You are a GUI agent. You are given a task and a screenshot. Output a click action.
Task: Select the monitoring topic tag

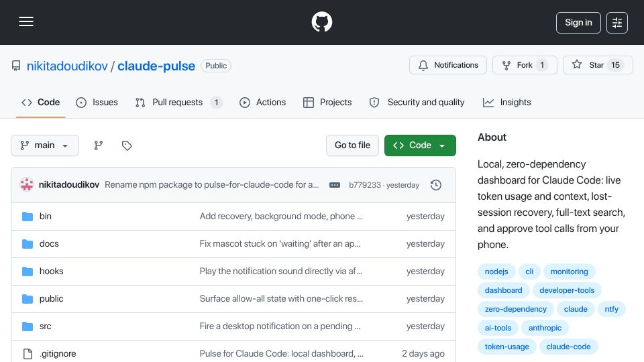pos(570,271)
